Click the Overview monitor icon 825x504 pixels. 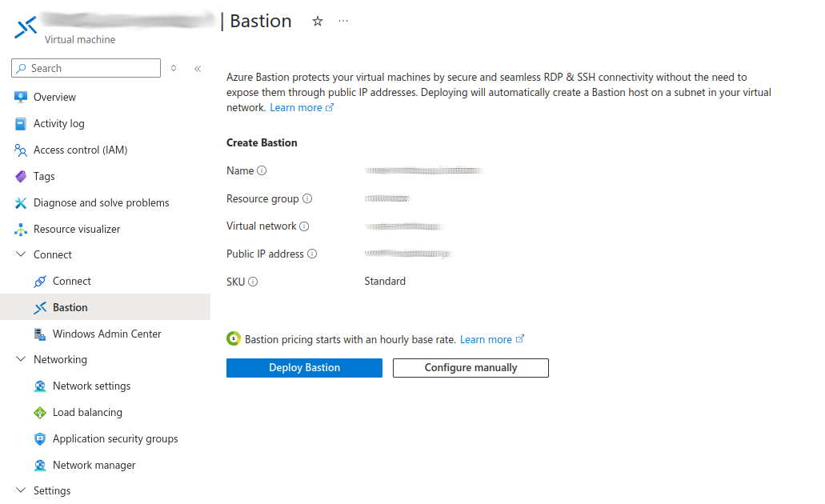(x=21, y=97)
